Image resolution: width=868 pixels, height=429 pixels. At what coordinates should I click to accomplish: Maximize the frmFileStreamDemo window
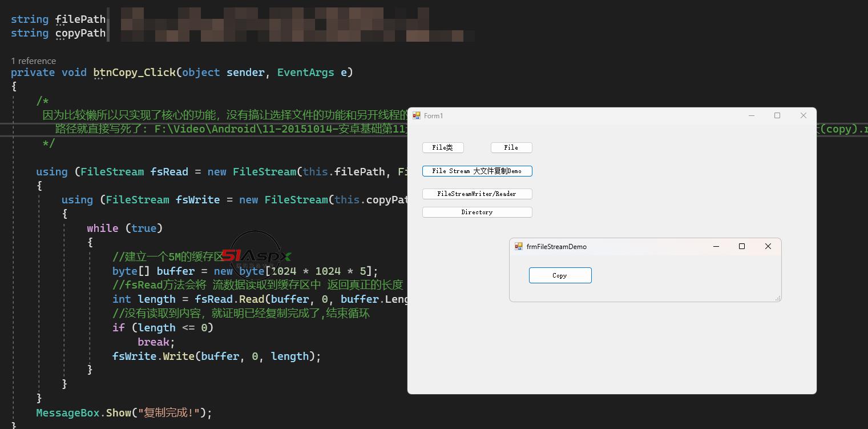742,246
